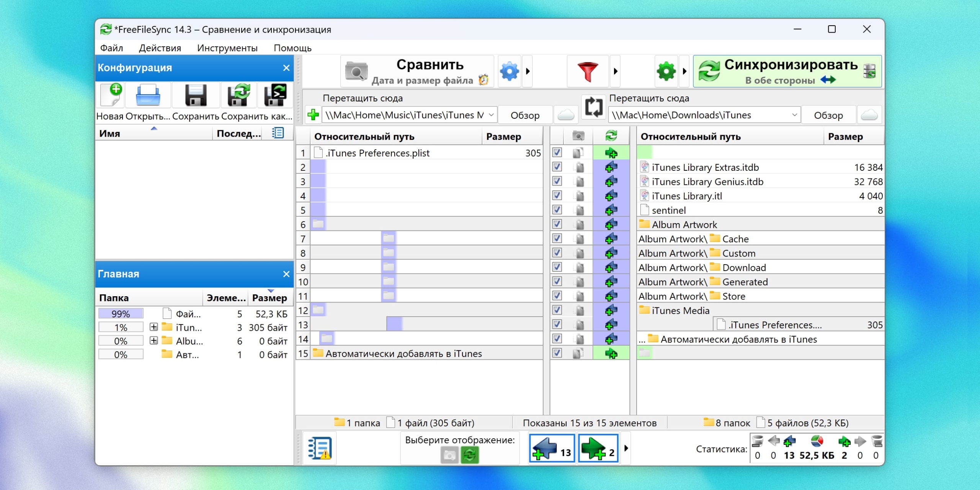
Task: Uncheck the row 1 iTunes Preferences.plist checkbox
Action: click(x=557, y=153)
